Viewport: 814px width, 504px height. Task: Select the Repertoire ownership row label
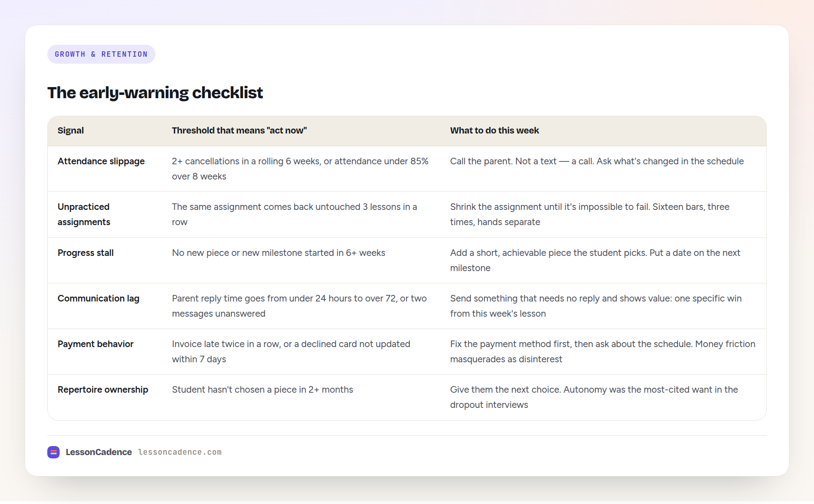(103, 390)
